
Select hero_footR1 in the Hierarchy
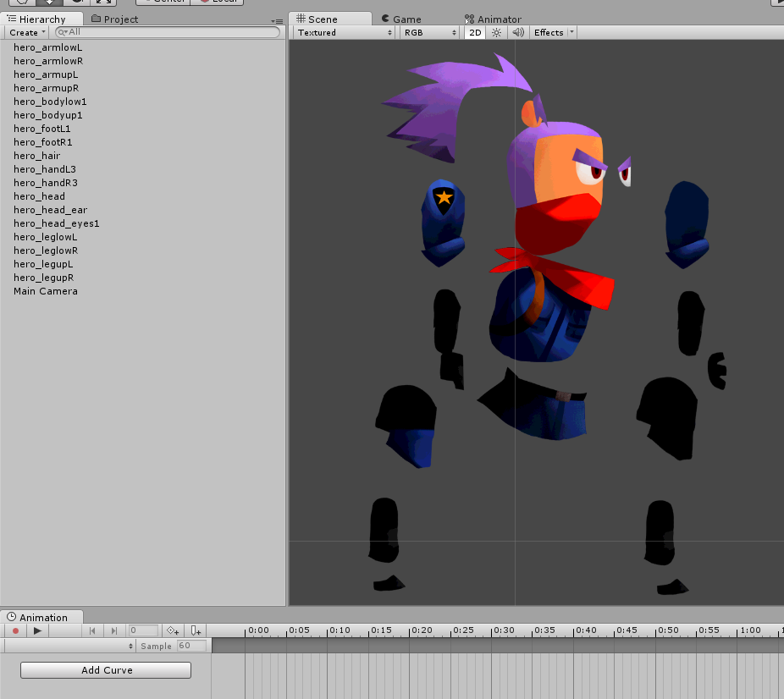43,142
